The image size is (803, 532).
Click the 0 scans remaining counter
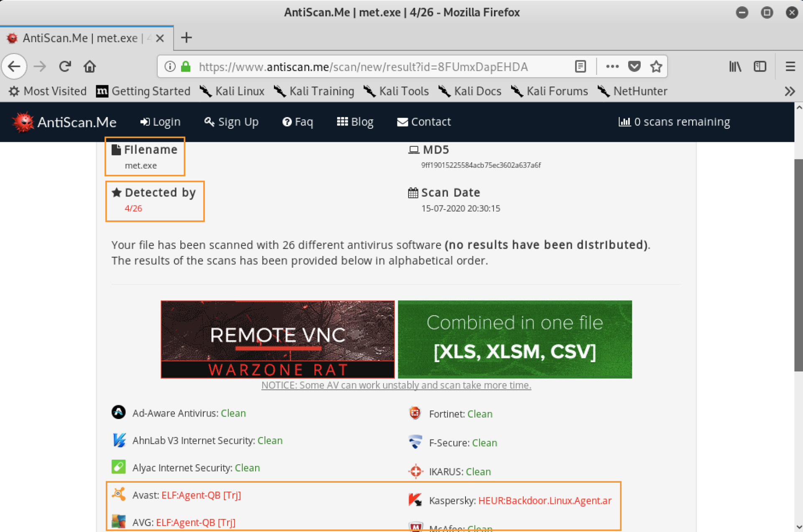[x=674, y=122]
